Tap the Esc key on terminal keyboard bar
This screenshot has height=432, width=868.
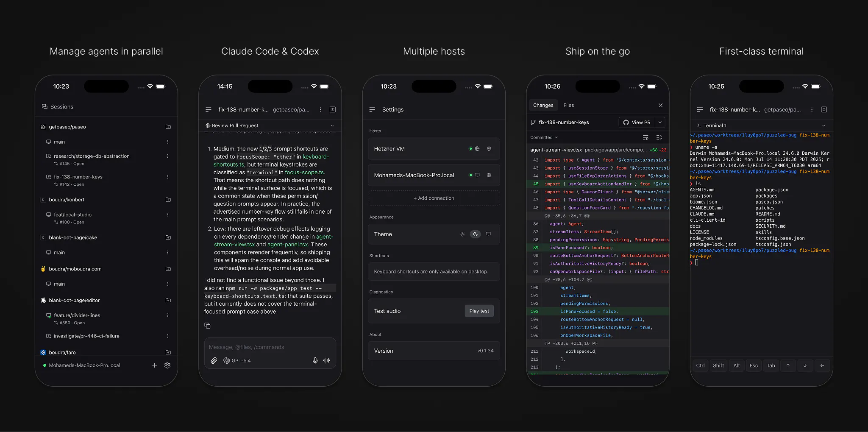point(753,365)
